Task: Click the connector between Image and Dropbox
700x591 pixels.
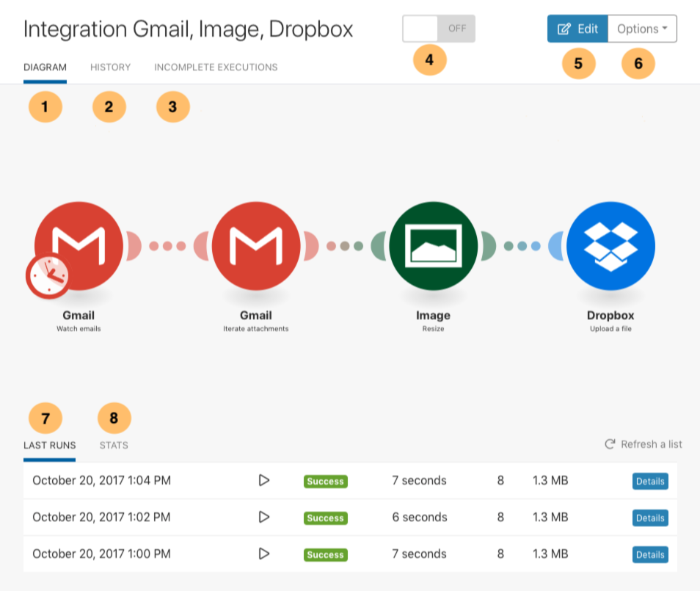Action: [x=522, y=246]
